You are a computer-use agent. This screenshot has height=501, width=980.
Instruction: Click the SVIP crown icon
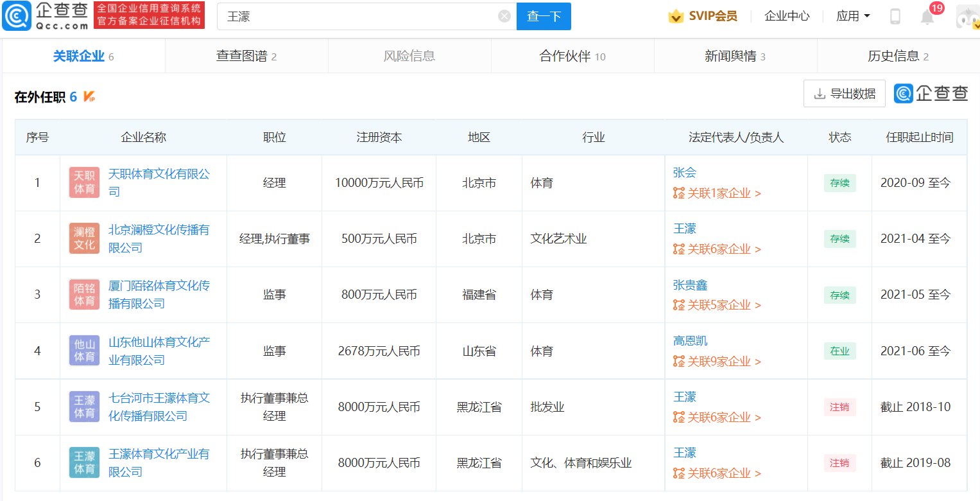pyautogui.click(x=676, y=16)
